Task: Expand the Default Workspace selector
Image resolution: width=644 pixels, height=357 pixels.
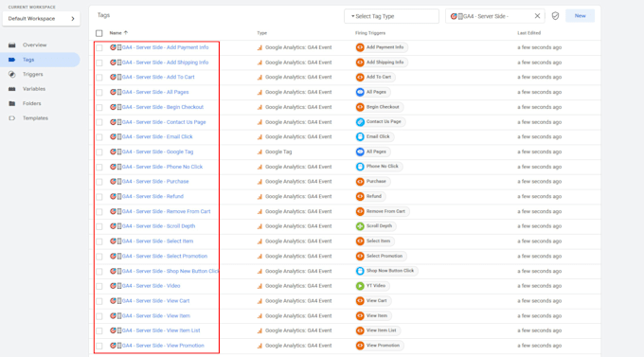Action: coord(41,19)
